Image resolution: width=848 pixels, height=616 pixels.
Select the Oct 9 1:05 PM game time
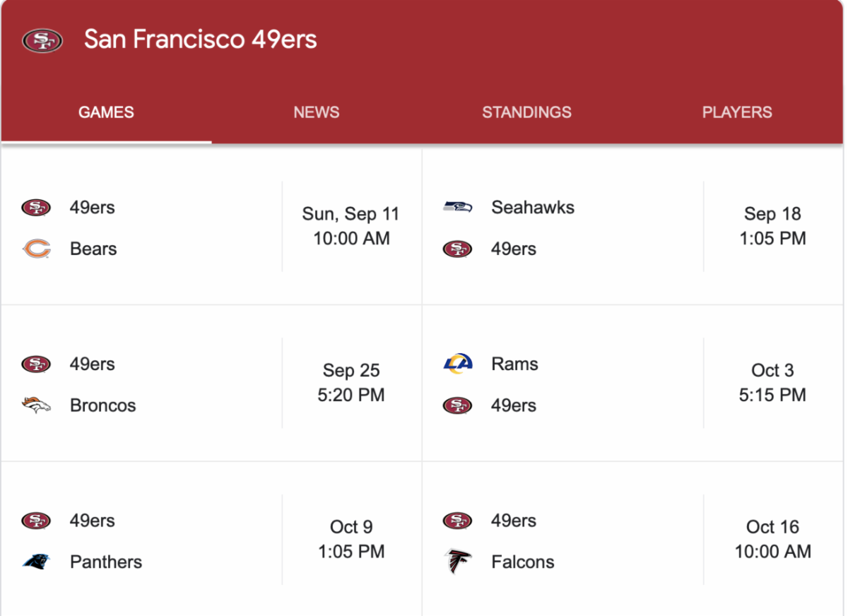(x=351, y=539)
